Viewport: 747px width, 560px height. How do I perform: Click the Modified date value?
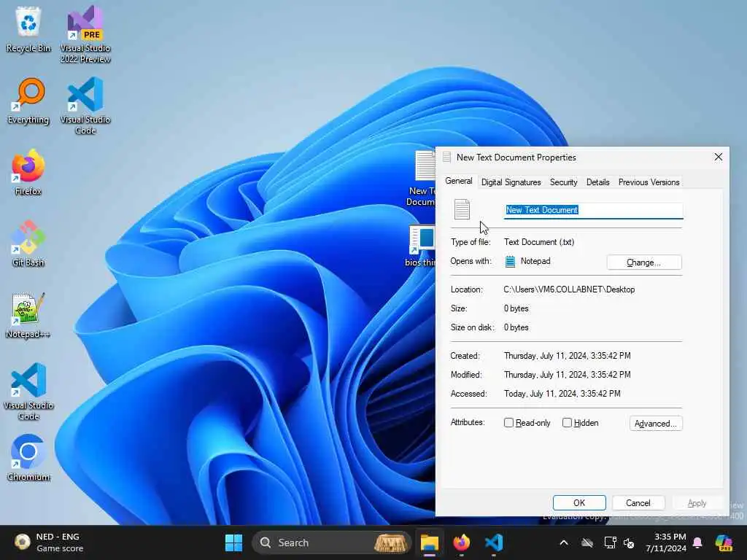(567, 375)
